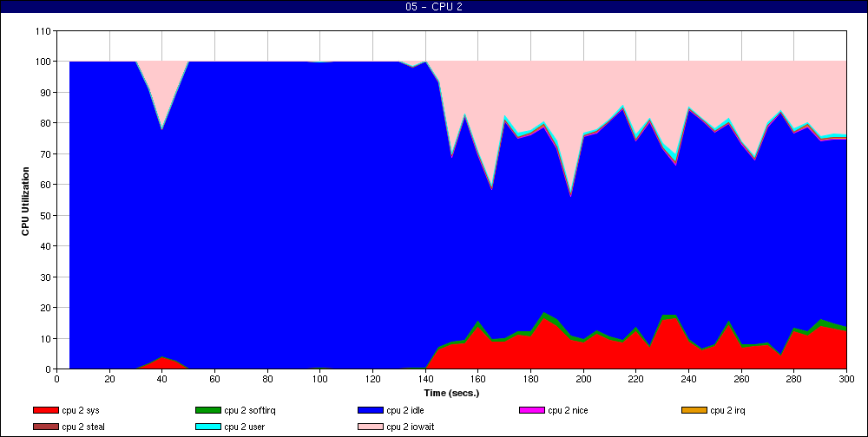
Task: Click the x-axis tick label 200
Action: [583, 379]
